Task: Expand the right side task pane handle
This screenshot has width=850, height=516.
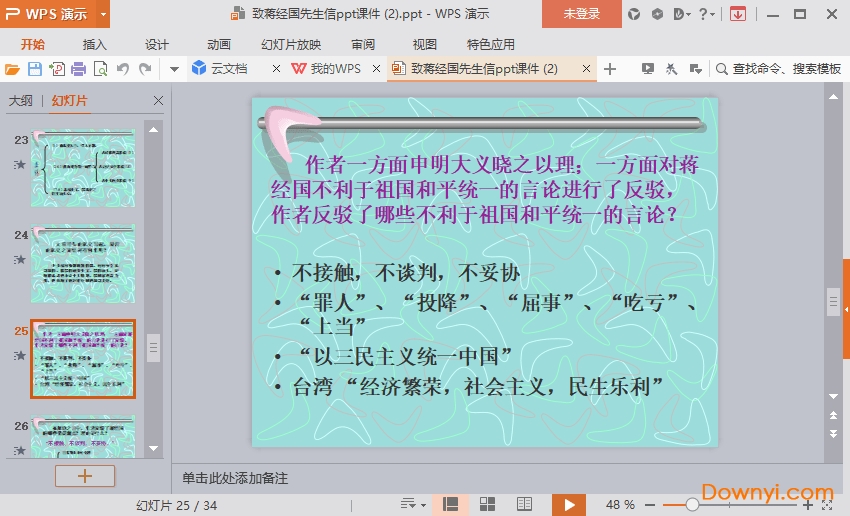Action: click(x=846, y=309)
